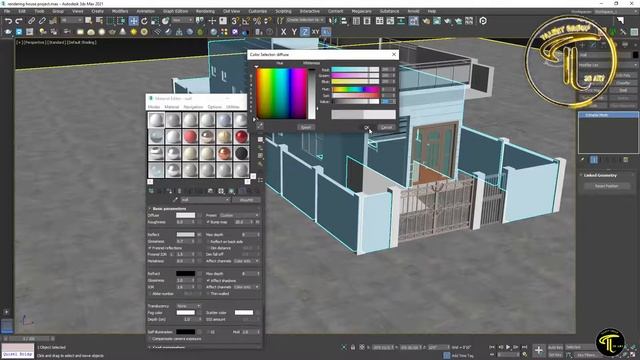Open the Modifiers menu
Screen dimensions: 640x360
[120, 11]
